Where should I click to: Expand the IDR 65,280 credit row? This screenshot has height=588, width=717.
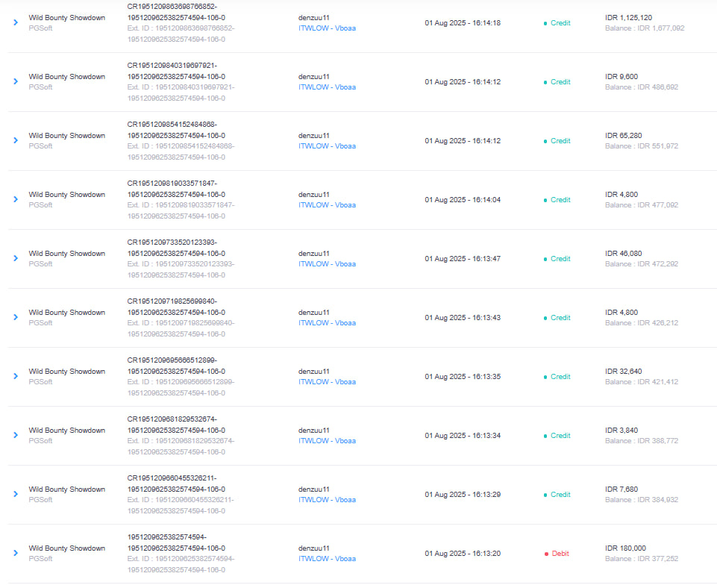(x=16, y=140)
